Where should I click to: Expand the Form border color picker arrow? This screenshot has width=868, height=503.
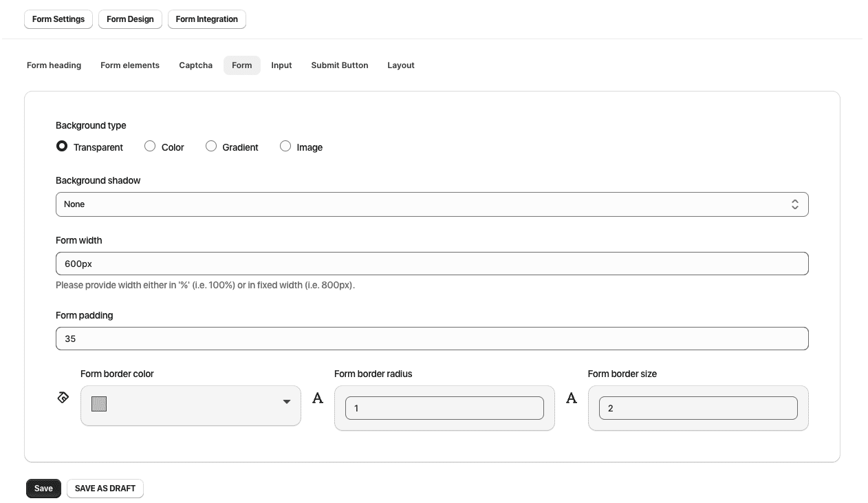tap(287, 402)
